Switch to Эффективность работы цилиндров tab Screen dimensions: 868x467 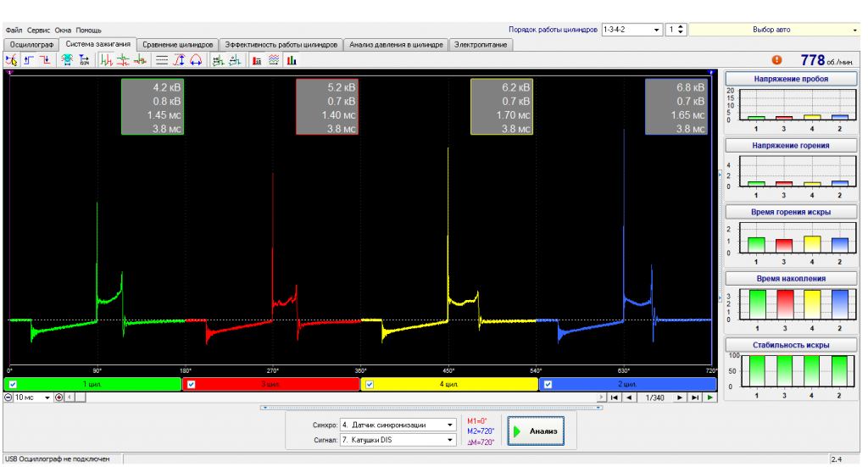[281, 45]
